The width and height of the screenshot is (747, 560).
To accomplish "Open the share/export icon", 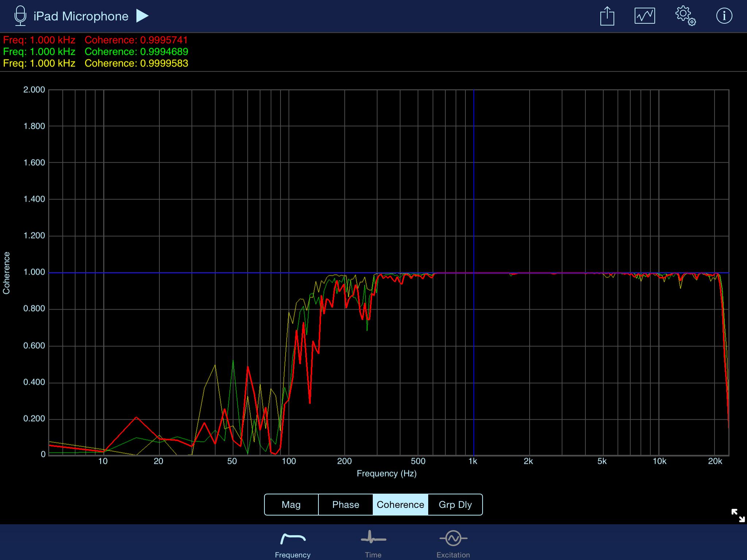I will pos(607,16).
